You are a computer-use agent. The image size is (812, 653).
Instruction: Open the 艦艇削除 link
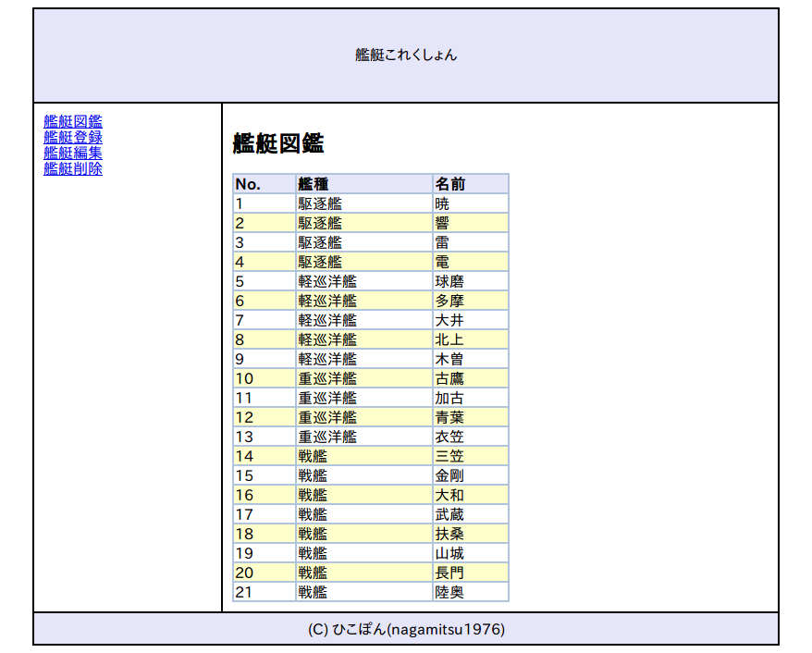tap(73, 168)
